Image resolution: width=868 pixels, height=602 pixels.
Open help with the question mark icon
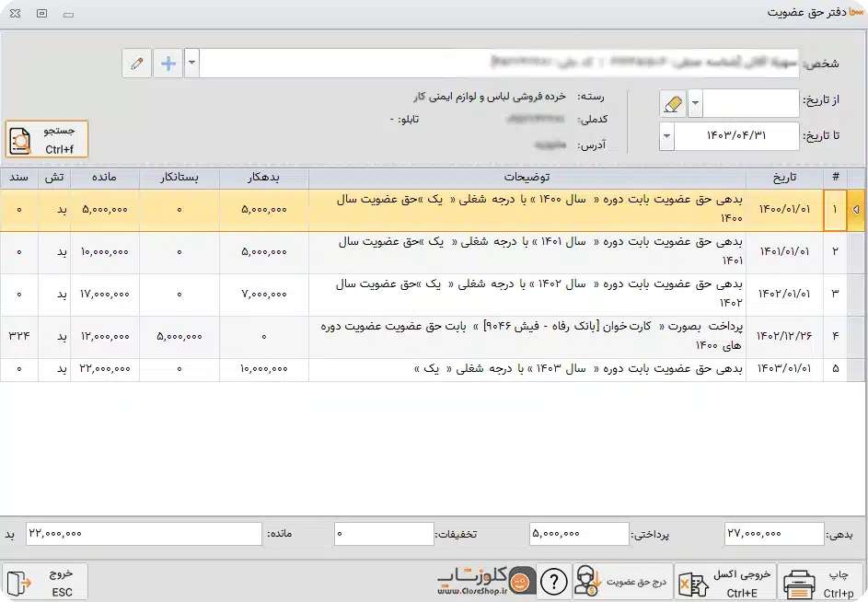tap(553, 582)
